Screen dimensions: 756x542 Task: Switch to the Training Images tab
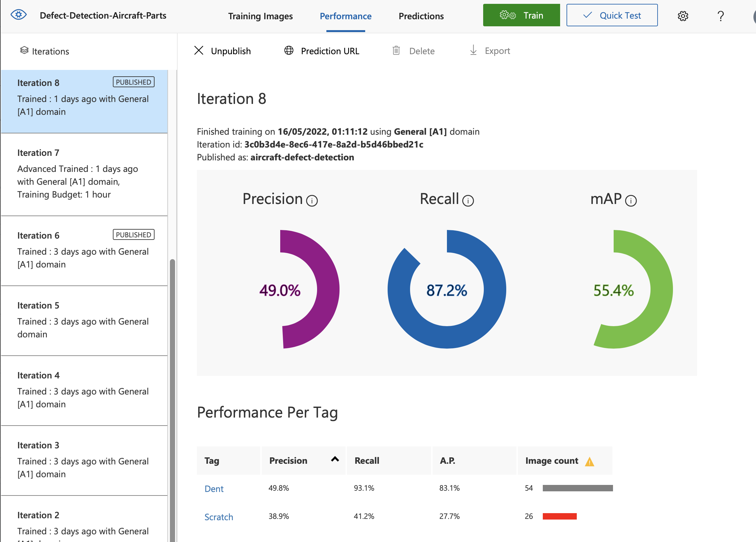coord(260,16)
